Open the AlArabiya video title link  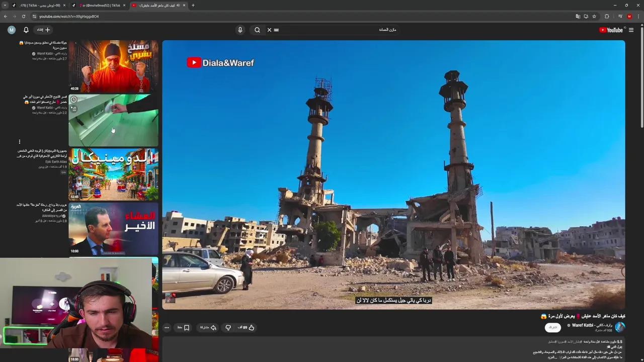(x=42, y=207)
